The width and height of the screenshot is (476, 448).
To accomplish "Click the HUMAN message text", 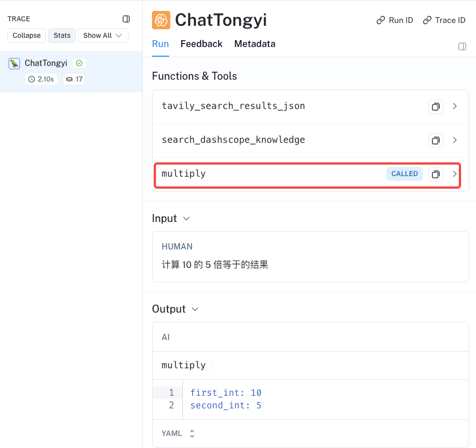I will click(x=215, y=264).
